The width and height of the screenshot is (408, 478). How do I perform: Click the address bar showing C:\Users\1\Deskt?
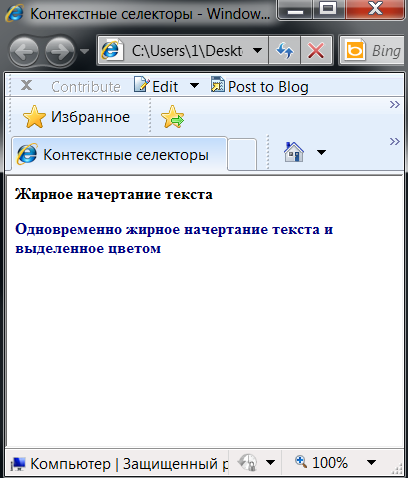pos(182,51)
